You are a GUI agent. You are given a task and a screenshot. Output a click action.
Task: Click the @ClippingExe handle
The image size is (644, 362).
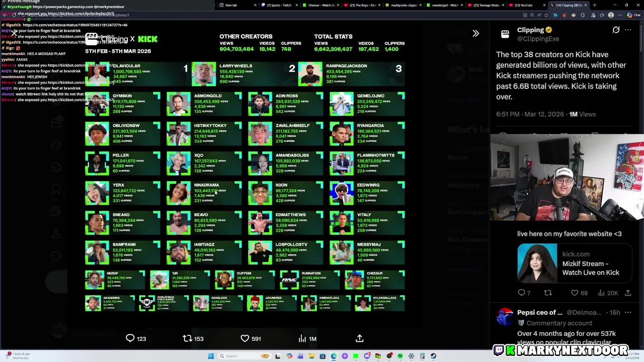coord(537,39)
